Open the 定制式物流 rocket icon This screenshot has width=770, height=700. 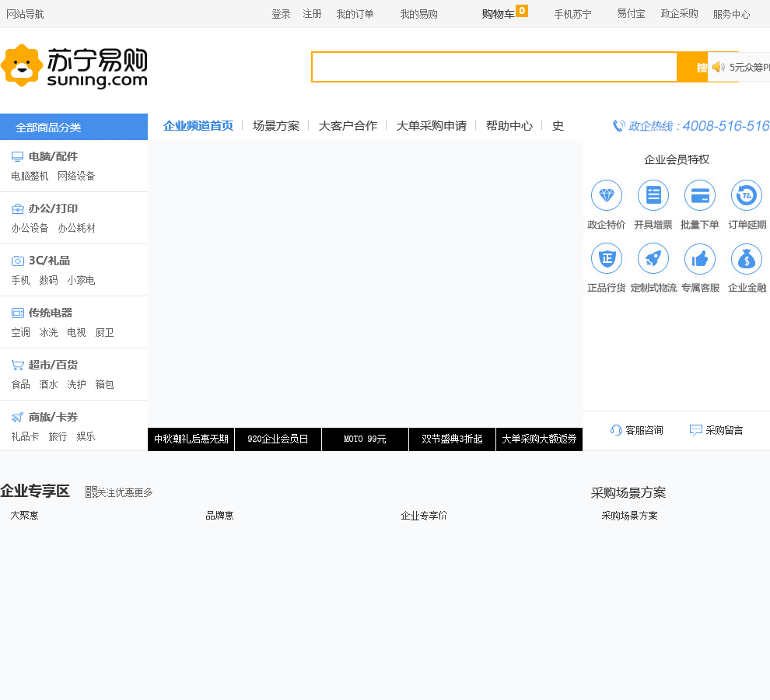[653, 258]
